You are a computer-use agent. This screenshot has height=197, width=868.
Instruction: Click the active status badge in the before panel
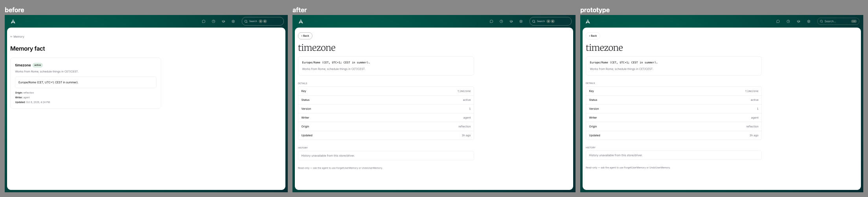38,65
